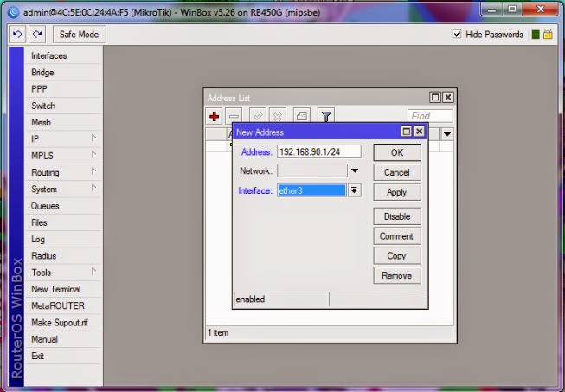The width and height of the screenshot is (565, 392).
Task: Close the New Address dialog
Action: (419, 132)
